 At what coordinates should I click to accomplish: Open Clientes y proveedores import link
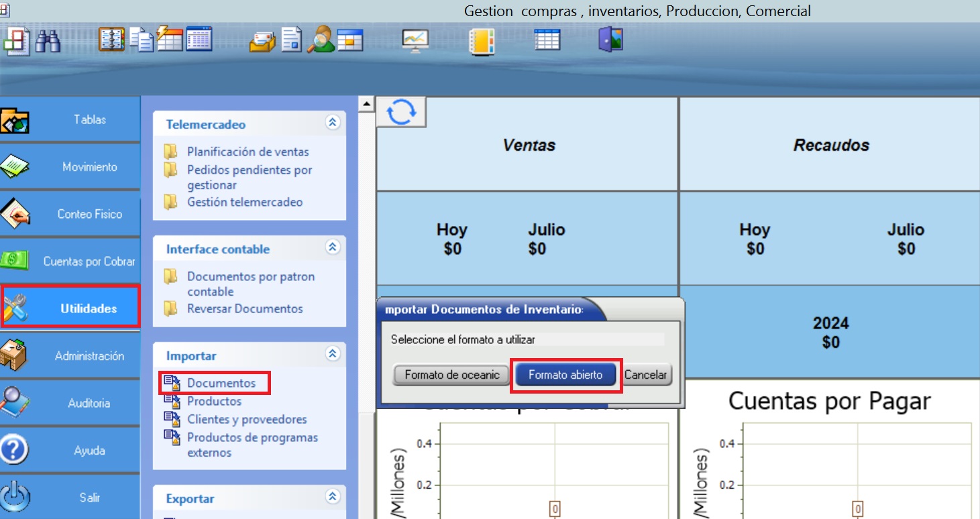pos(246,420)
